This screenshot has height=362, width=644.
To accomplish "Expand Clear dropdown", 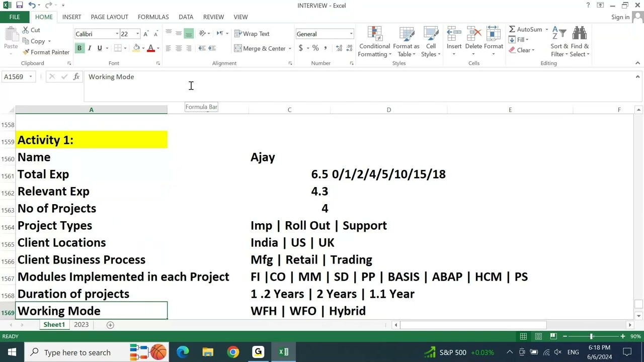I will click(x=533, y=50).
